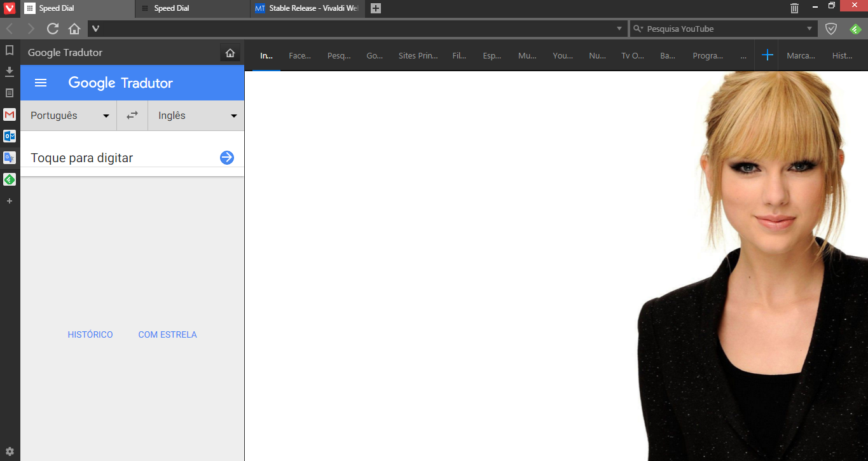This screenshot has height=461, width=868.
Task: Expand the address bar history dropdown
Action: [x=620, y=29]
